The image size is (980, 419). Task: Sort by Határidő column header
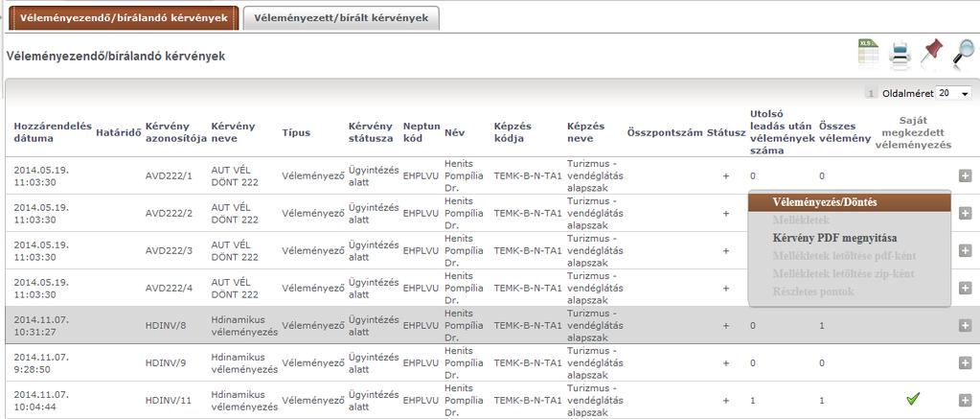tap(118, 132)
